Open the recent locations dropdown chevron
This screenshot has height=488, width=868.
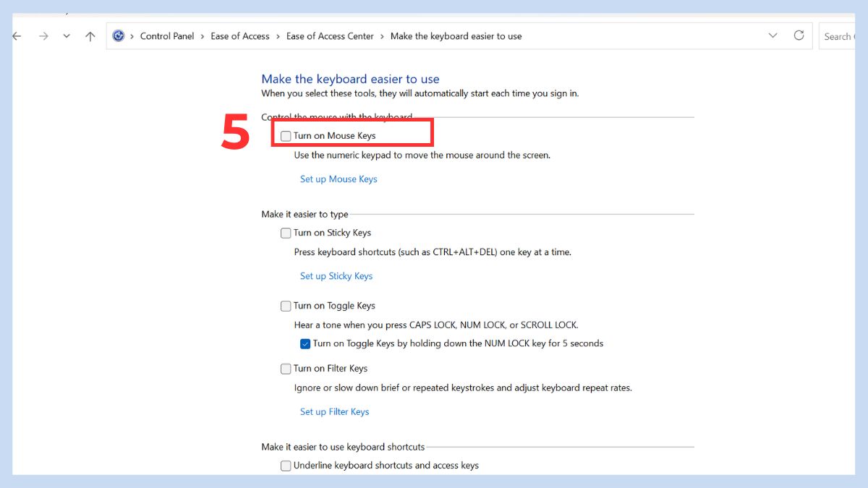[x=67, y=36]
